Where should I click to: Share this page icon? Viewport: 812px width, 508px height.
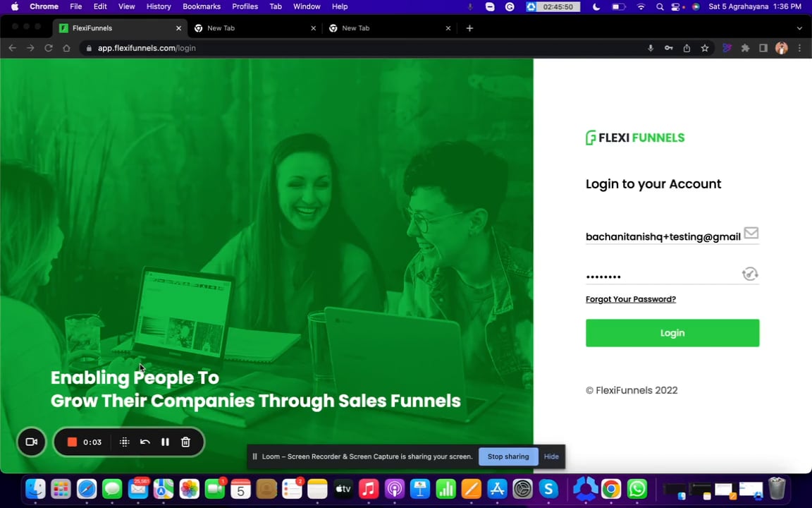(687, 48)
